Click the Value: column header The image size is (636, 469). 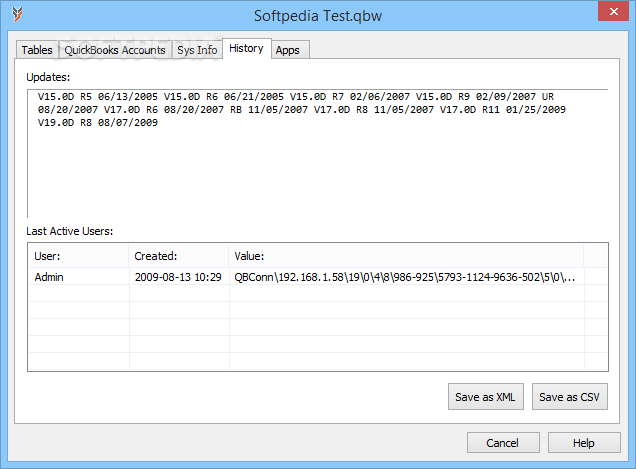406,256
